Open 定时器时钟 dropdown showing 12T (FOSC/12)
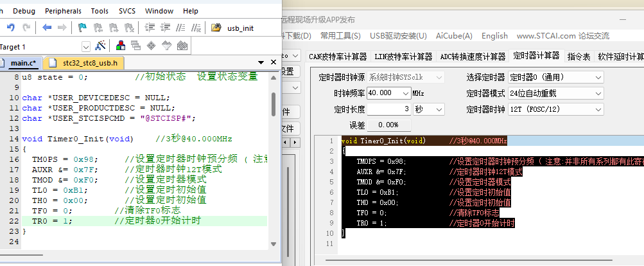The width and height of the screenshot is (644, 266). pos(555,109)
